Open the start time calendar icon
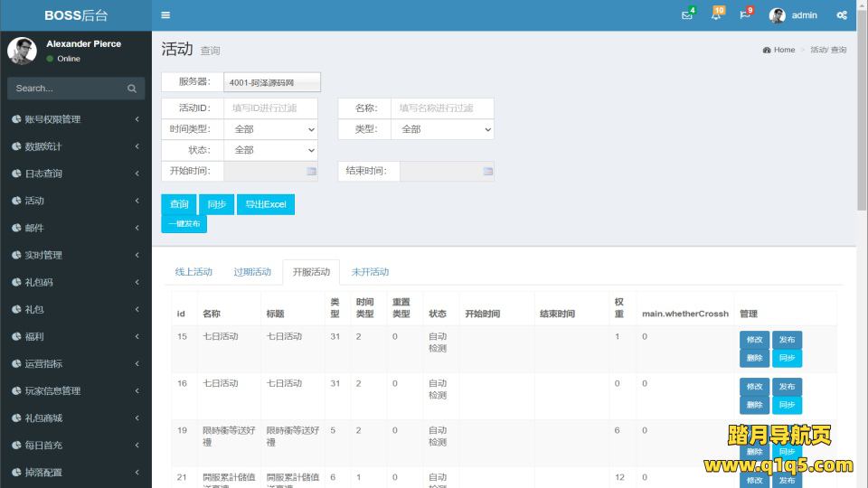 coord(311,171)
